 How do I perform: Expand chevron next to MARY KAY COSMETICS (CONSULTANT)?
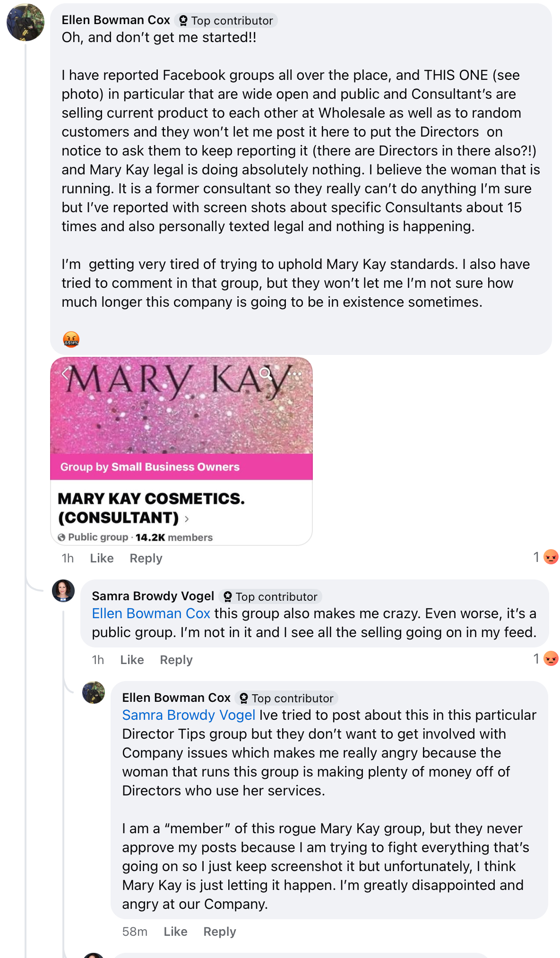point(187,519)
